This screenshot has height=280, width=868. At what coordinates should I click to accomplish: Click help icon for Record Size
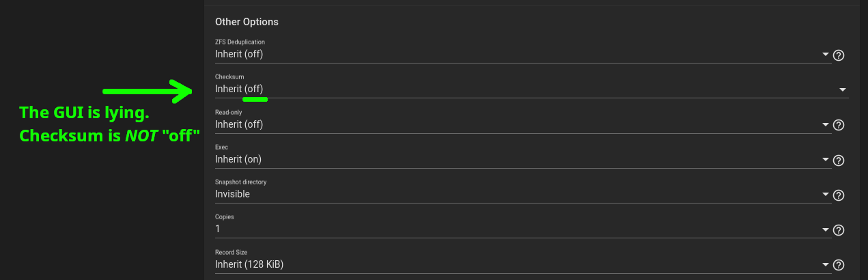(x=839, y=265)
